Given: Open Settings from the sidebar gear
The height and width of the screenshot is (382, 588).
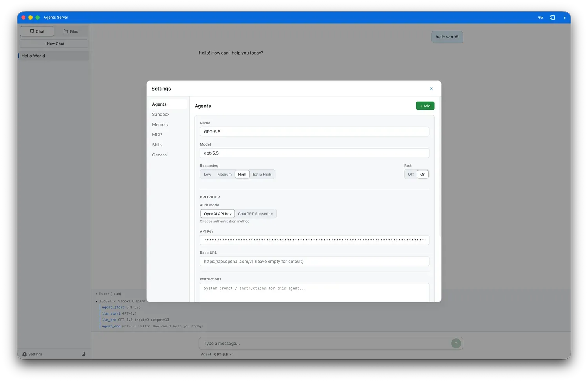Looking at the screenshot, I should coord(33,354).
